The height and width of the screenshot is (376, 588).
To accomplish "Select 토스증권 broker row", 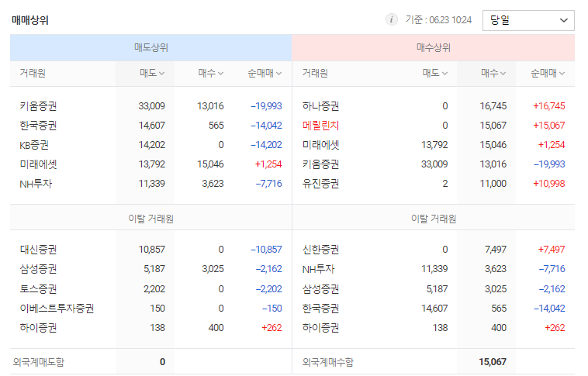I will click(150, 289).
